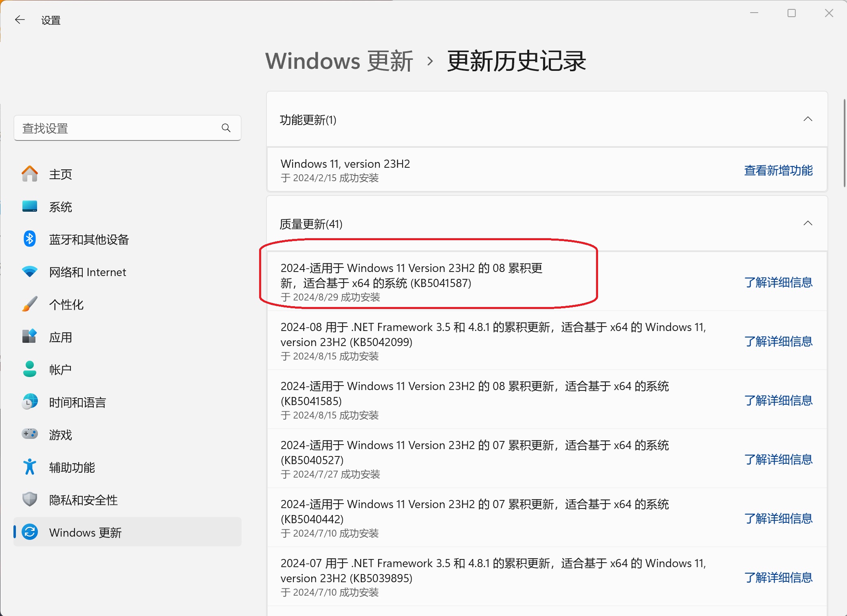Open 应用 settings
847x616 pixels.
click(x=128, y=337)
